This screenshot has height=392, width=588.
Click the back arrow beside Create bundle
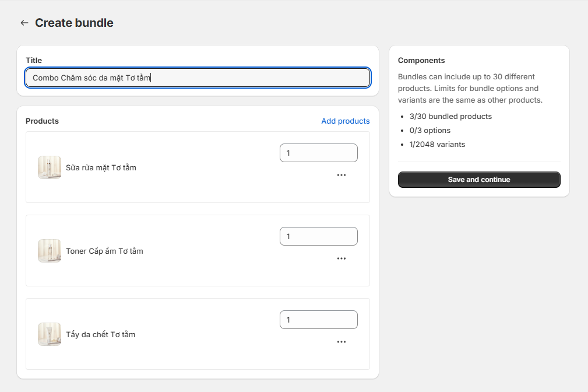[x=24, y=23]
